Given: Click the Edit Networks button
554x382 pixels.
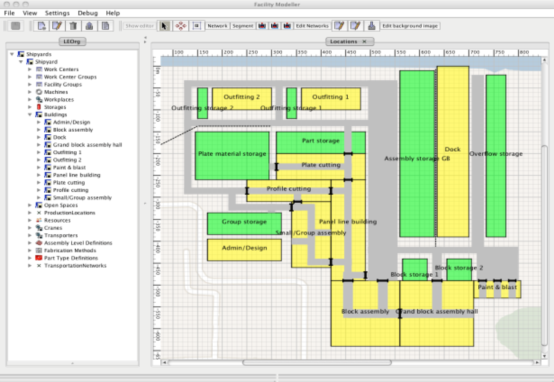Looking at the screenshot, I should coord(312,26).
